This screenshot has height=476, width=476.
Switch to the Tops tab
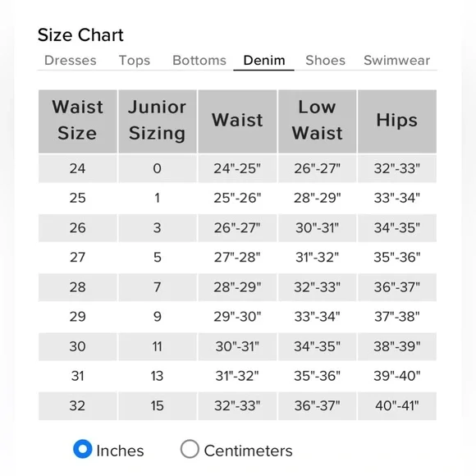point(135,61)
